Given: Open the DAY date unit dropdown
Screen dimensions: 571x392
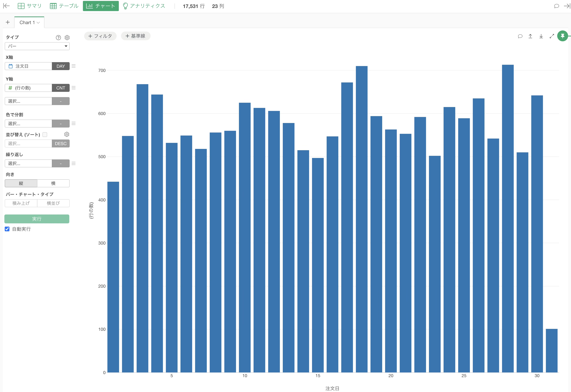Looking at the screenshot, I should [61, 66].
